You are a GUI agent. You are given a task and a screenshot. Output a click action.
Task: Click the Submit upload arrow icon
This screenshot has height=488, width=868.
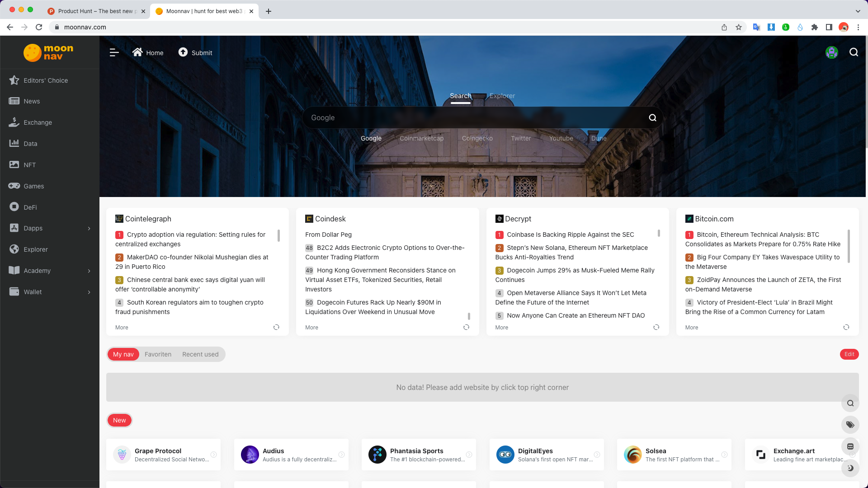[x=183, y=52]
